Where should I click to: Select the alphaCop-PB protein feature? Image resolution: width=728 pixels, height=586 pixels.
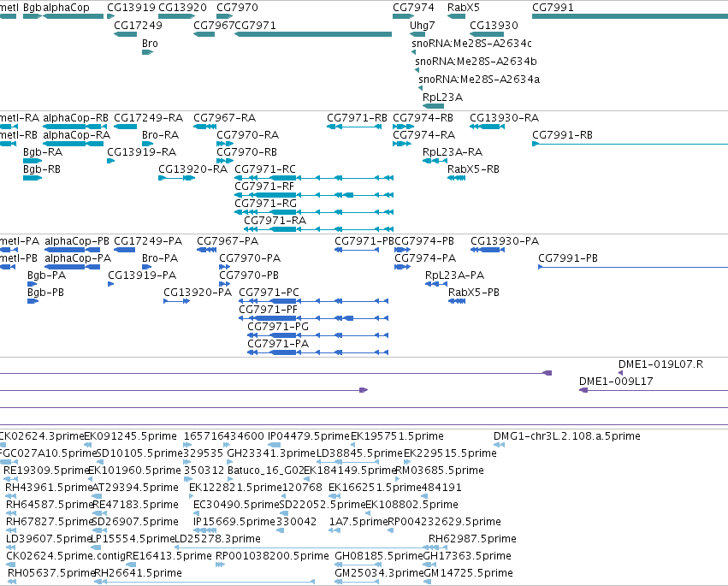73,250
